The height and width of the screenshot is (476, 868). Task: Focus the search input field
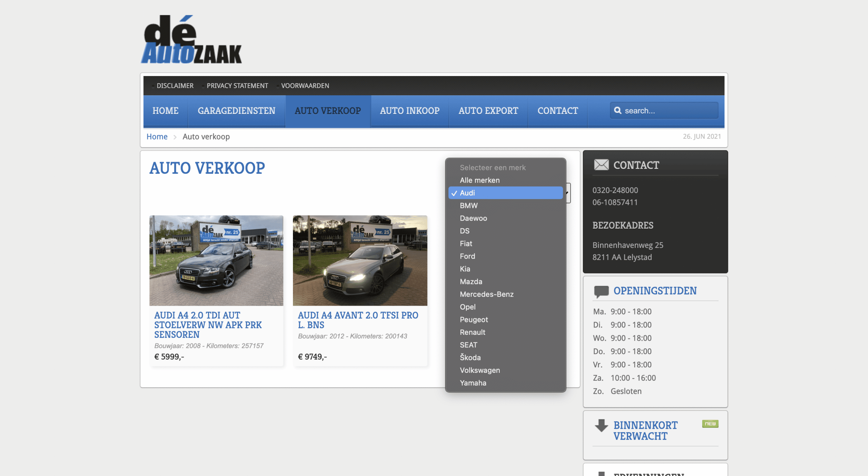(664, 111)
